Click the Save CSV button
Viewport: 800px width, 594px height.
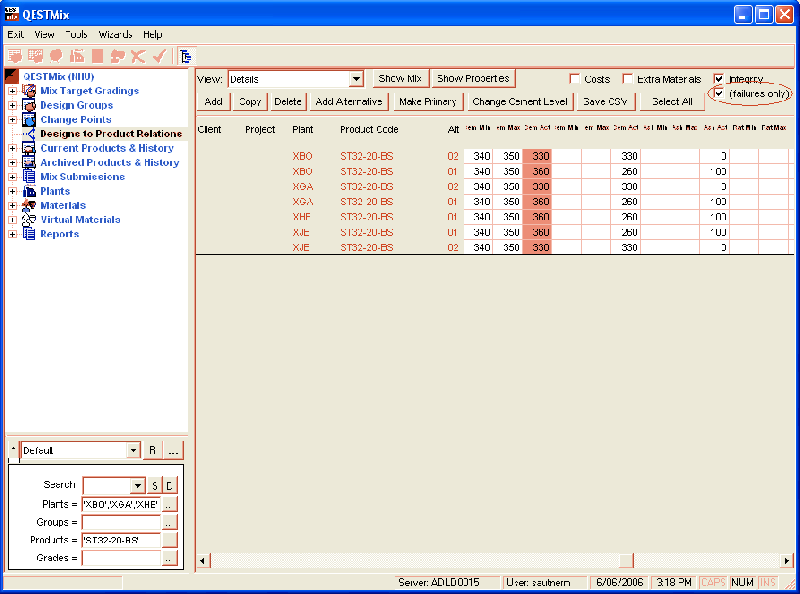click(x=604, y=101)
